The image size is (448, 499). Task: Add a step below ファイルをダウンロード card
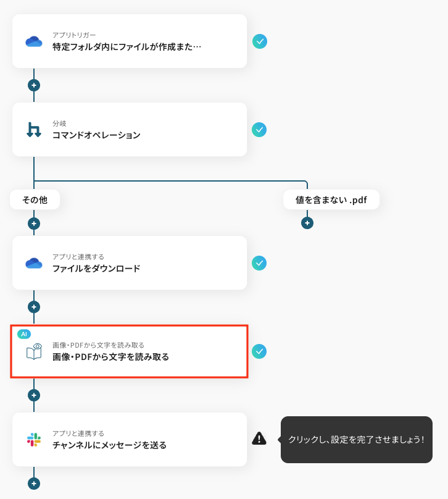pos(34,307)
